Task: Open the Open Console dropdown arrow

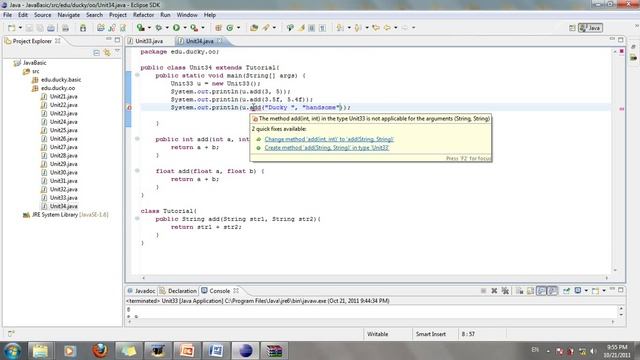Action: pyautogui.click(x=604, y=291)
